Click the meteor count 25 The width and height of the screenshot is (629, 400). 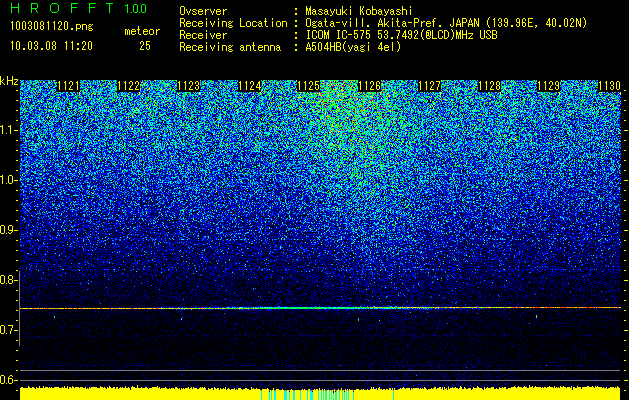[x=145, y=46]
